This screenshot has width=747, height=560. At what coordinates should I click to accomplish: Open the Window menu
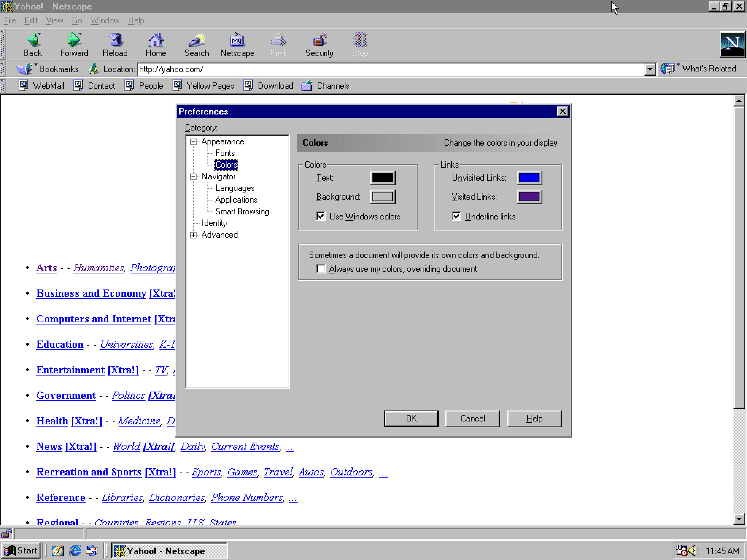[x=105, y=20]
